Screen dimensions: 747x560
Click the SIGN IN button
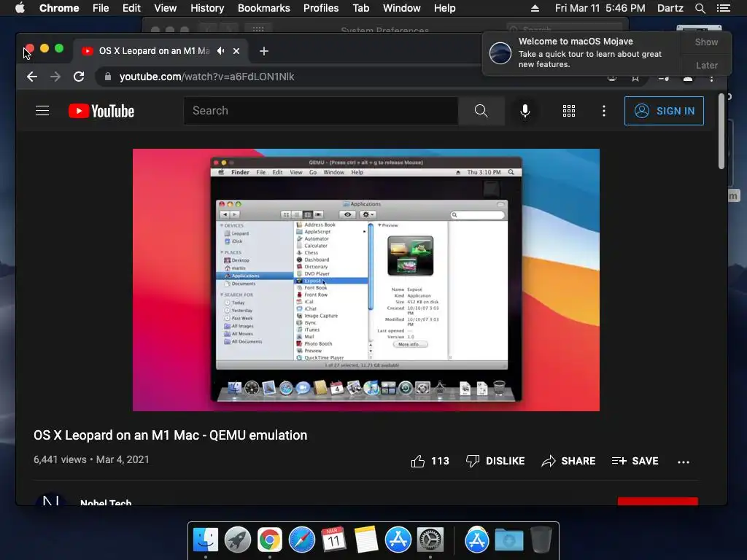[664, 111]
